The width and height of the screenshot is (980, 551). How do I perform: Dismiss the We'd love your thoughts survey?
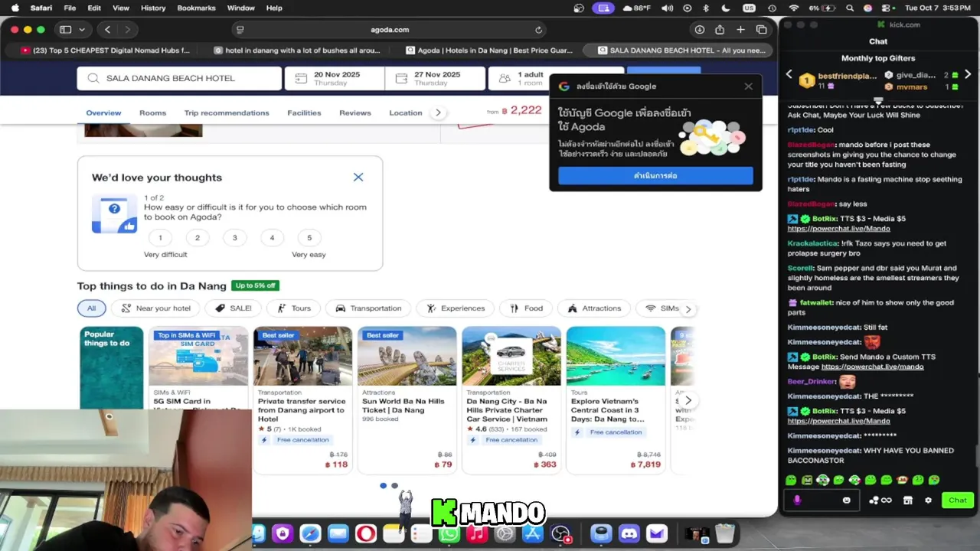pyautogui.click(x=358, y=177)
